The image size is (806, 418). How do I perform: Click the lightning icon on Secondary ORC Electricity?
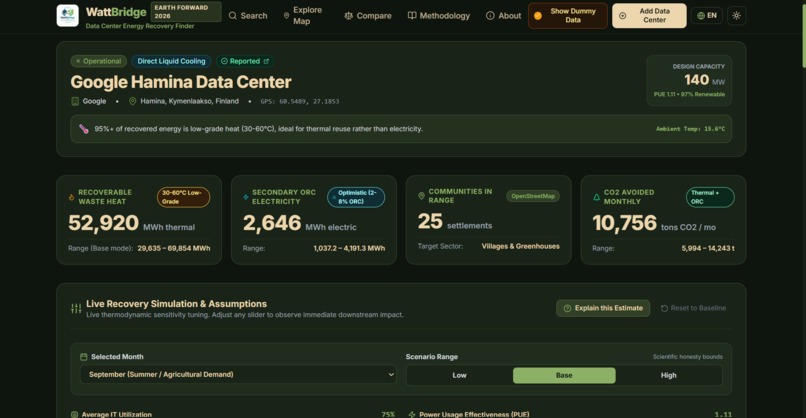point(246,197)
